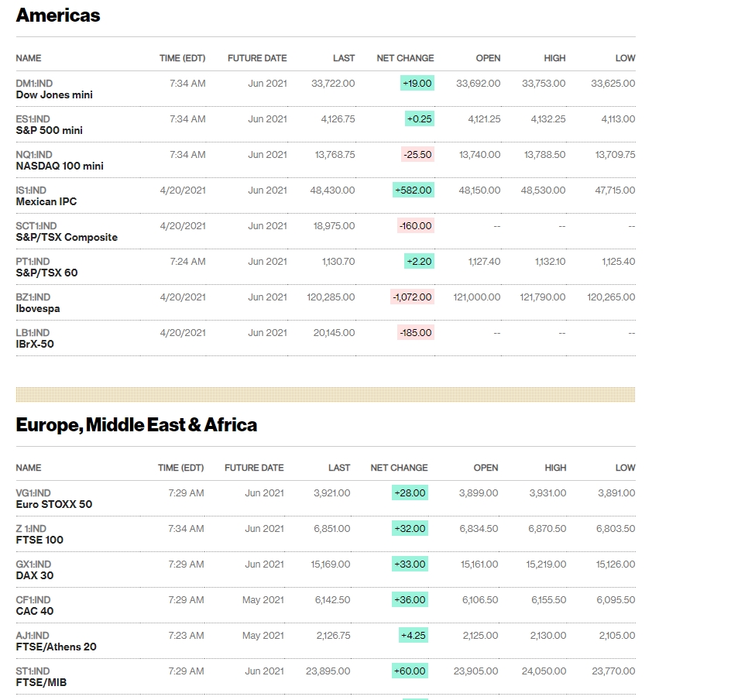Open the Dow Jones mini link
This screenshot has width=731, height=700.
(54, 94)
